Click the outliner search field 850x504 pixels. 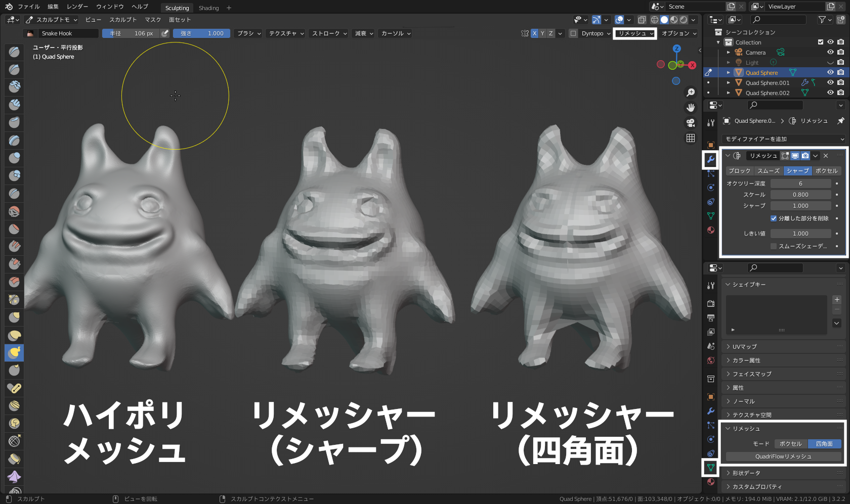[x=778, y=19]
